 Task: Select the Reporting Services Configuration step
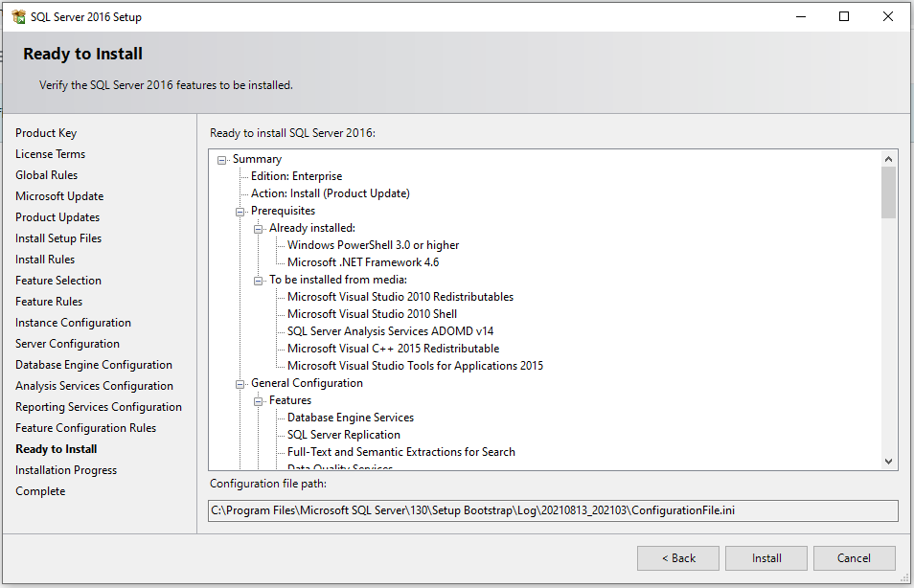[99, 407]
